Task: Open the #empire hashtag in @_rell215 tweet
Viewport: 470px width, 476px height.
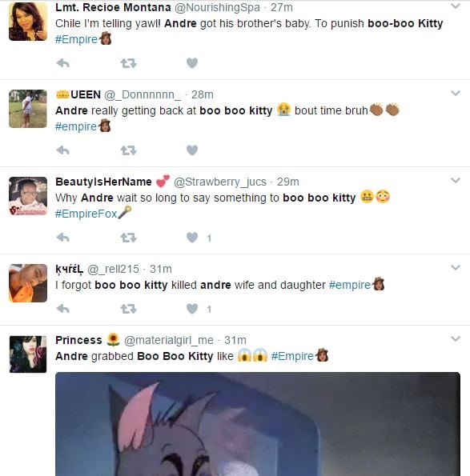Action: 350,285
